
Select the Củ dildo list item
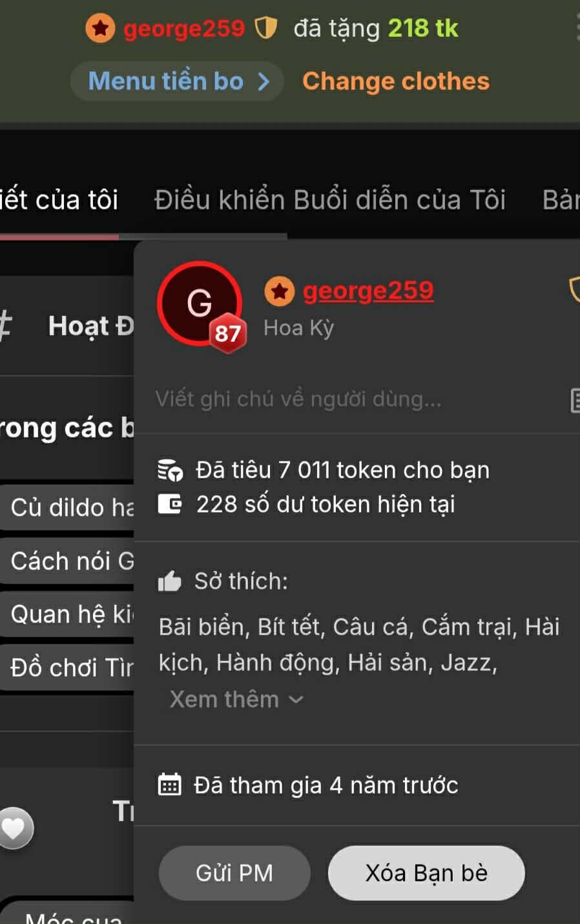(x=67, y=507)
